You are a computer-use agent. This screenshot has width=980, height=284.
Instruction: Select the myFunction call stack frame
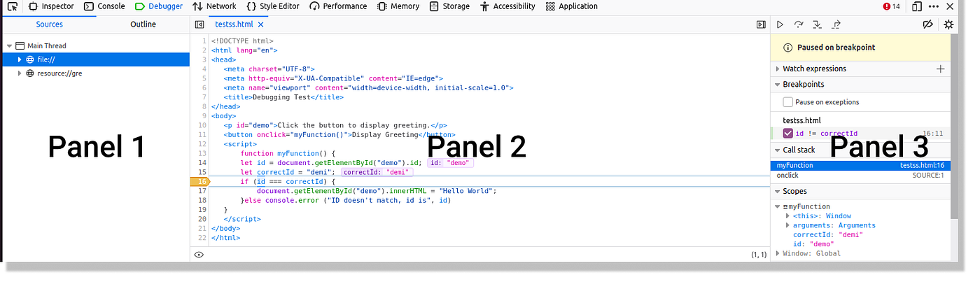860,166
